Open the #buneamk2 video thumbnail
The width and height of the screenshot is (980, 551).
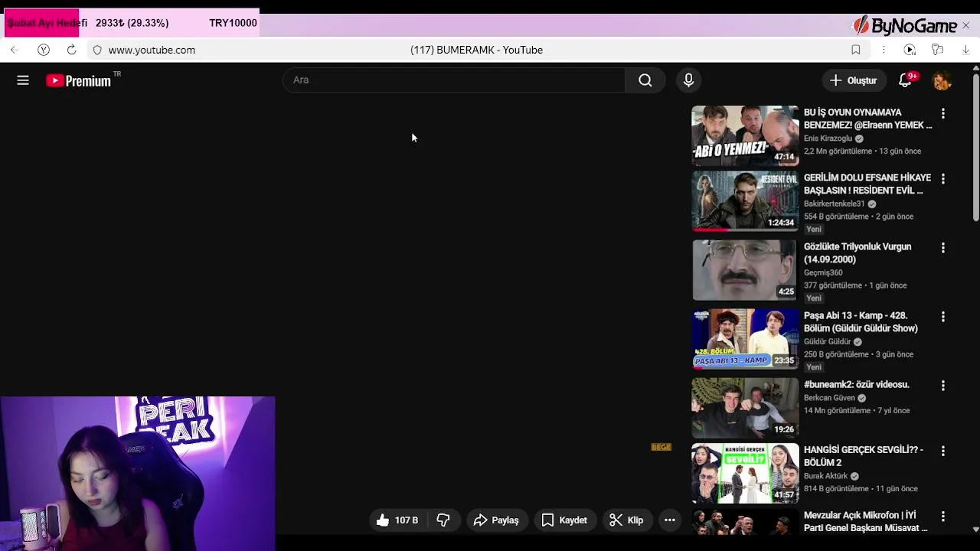tap(745, 408)
